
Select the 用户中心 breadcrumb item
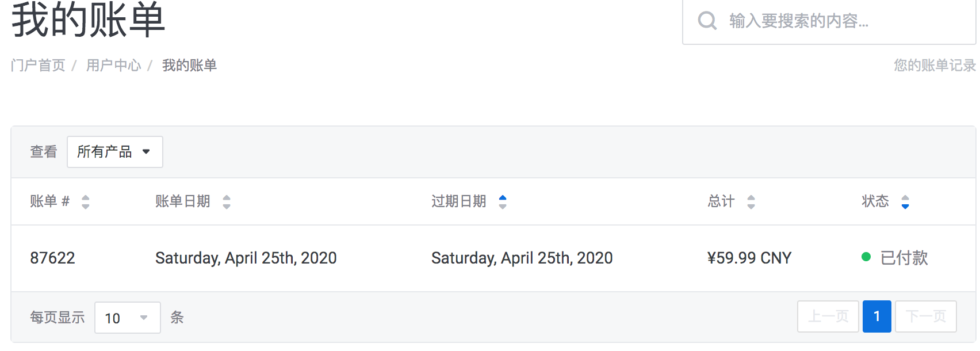pos(114,65)
